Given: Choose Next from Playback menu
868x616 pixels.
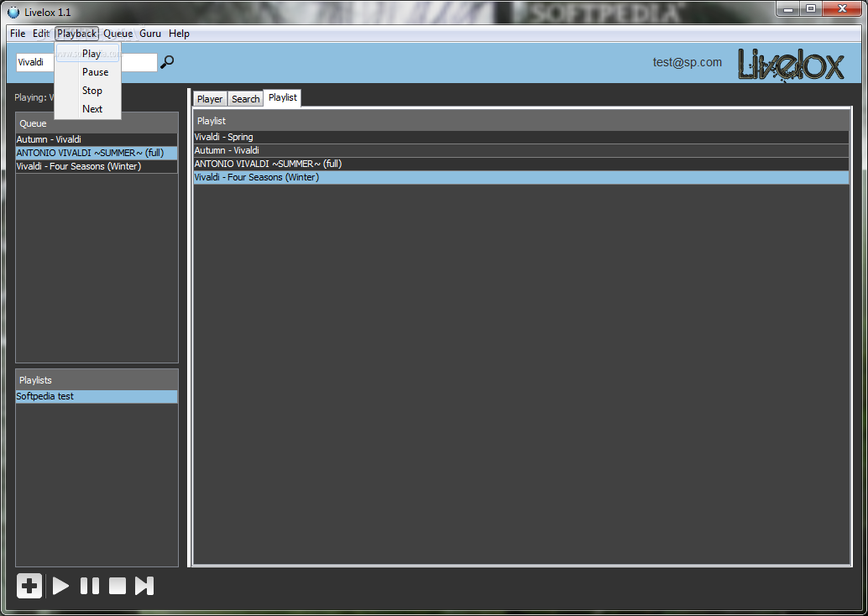Looking at the screenshot, I should (x=88, y=108).
